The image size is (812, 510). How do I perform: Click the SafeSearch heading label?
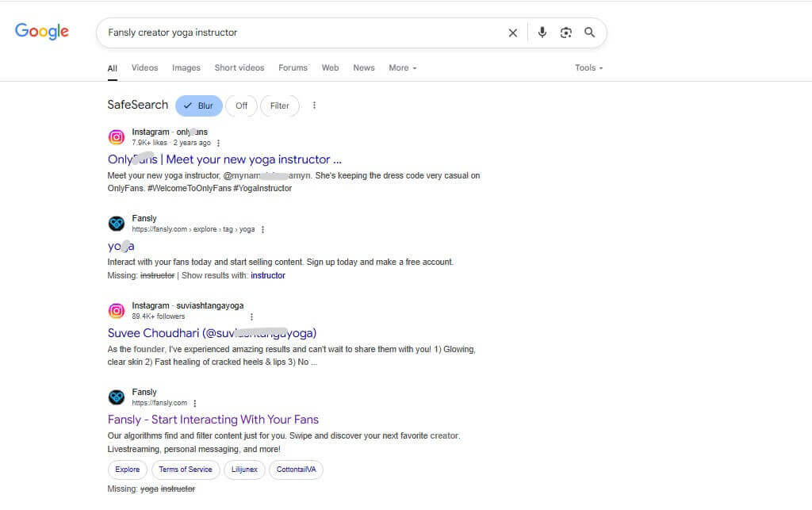pos(138,105)
